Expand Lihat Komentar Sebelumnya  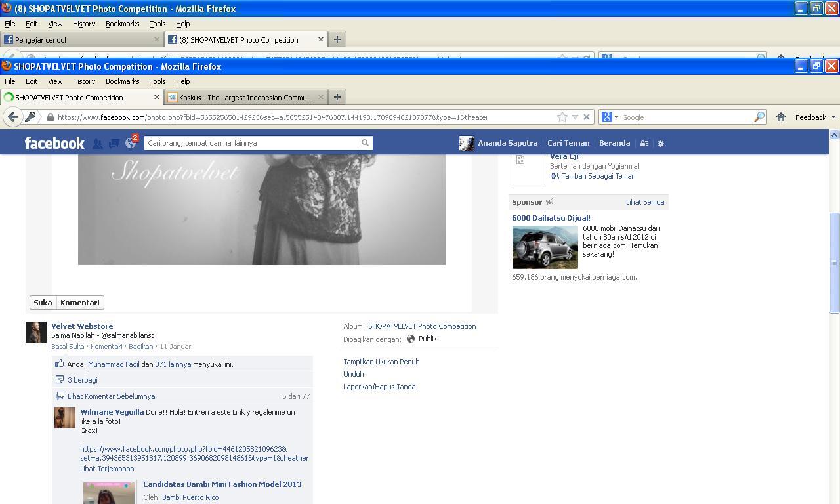[x=111, y=396]
